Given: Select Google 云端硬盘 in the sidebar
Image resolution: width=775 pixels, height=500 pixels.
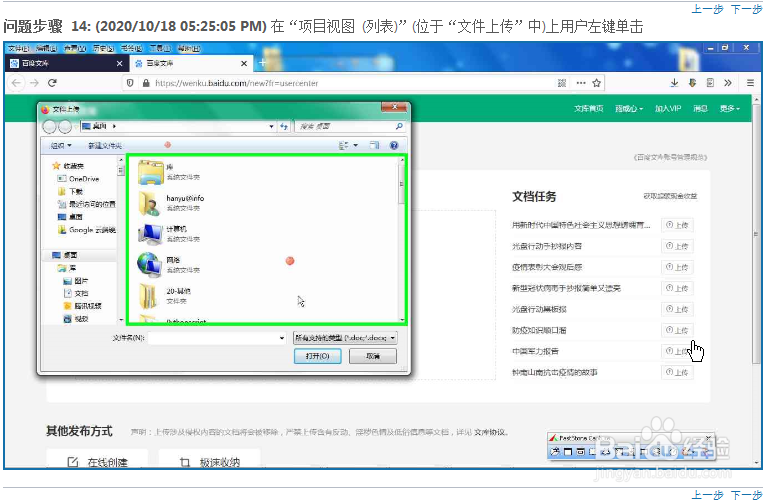Looking at the screenshot, I should point(87,230).
